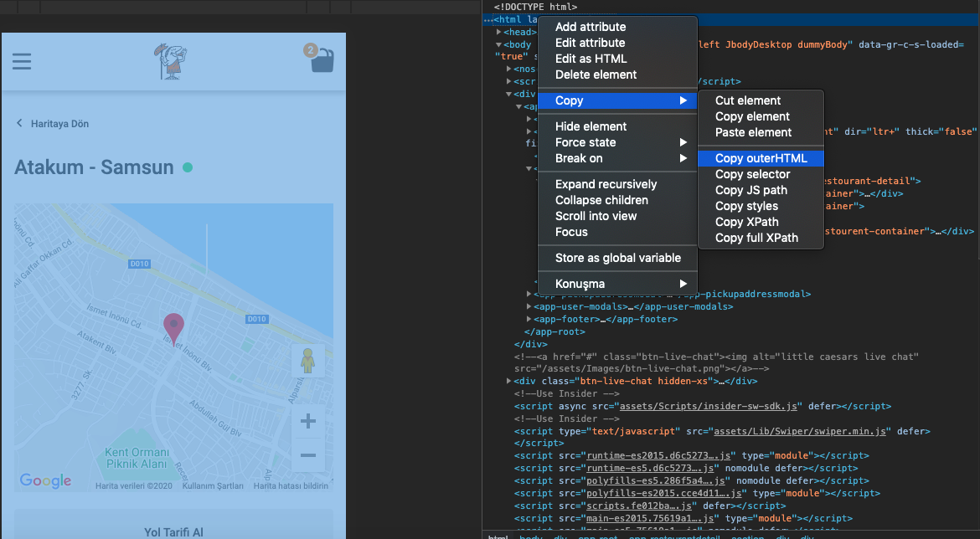The image size is (980, 539).
Task: Choose Cut element in submenu
Action: coord(761,100)
